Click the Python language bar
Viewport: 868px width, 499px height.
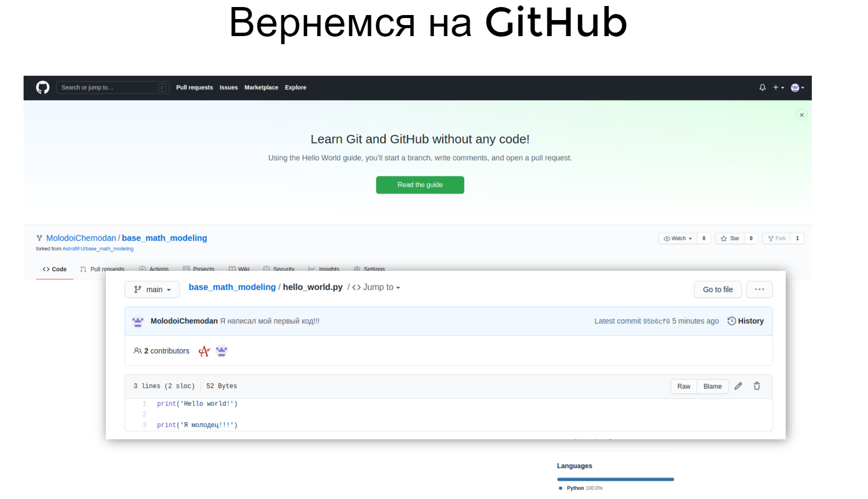pos(616,479)
